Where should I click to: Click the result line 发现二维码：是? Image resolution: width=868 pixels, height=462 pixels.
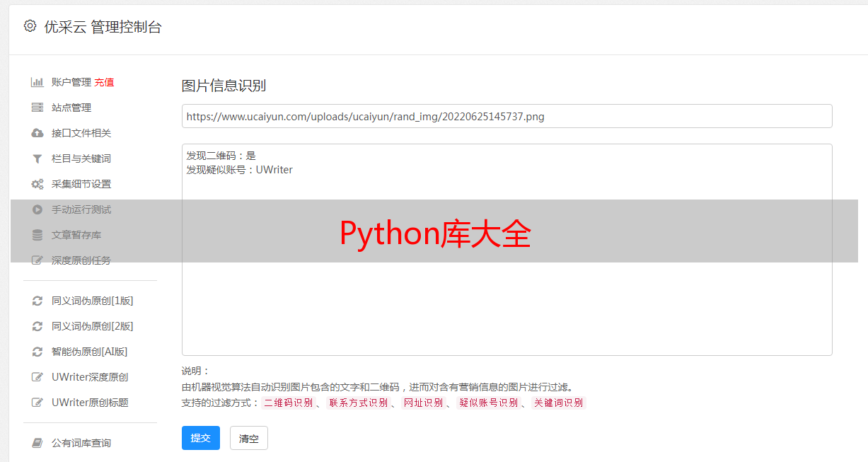tap(221, 156)
